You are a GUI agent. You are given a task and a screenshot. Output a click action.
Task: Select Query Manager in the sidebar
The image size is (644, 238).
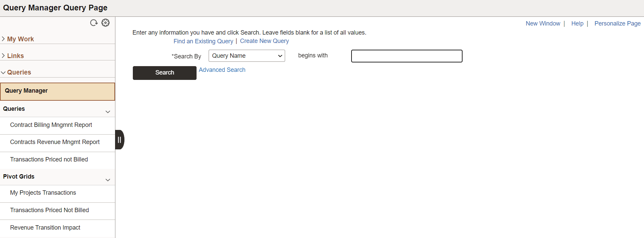(26, 91)
